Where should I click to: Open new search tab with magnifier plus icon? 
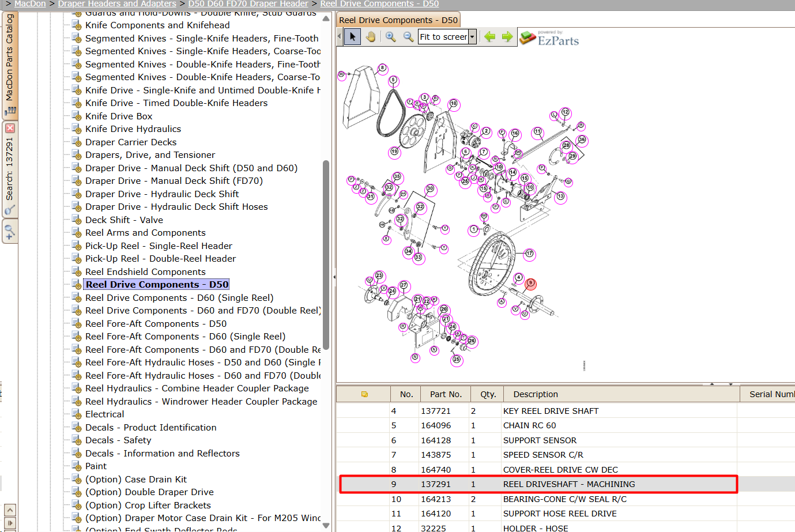(10, 233)
